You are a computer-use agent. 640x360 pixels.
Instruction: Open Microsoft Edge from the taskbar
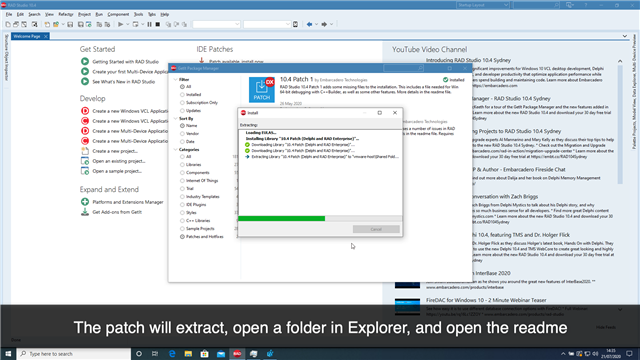172,354
